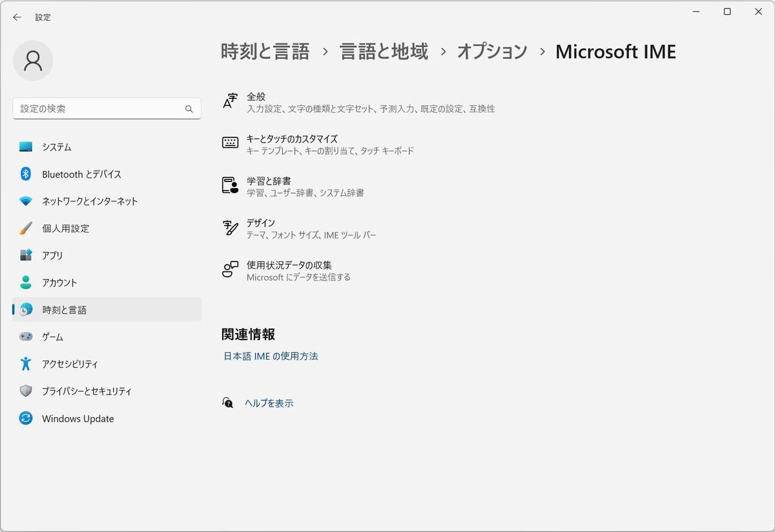Select アカウント in the sidebar

(x=107, y=283)
